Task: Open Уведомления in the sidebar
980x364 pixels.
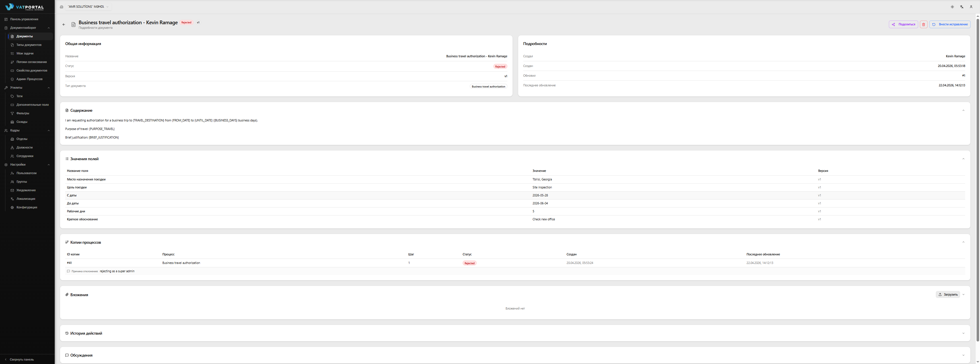Action: coord(26,190)
